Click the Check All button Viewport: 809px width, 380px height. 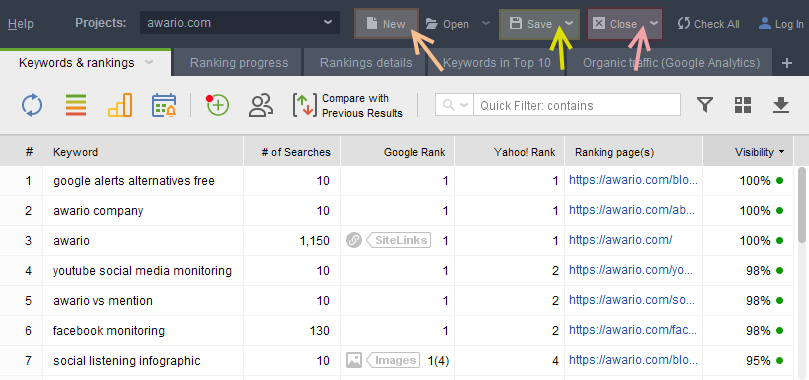(708, 24)
